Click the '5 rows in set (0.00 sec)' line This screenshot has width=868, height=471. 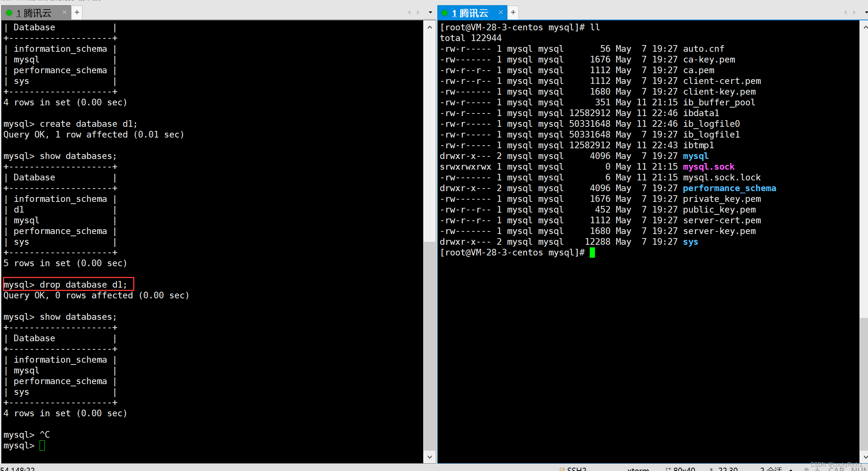[65, 264]
